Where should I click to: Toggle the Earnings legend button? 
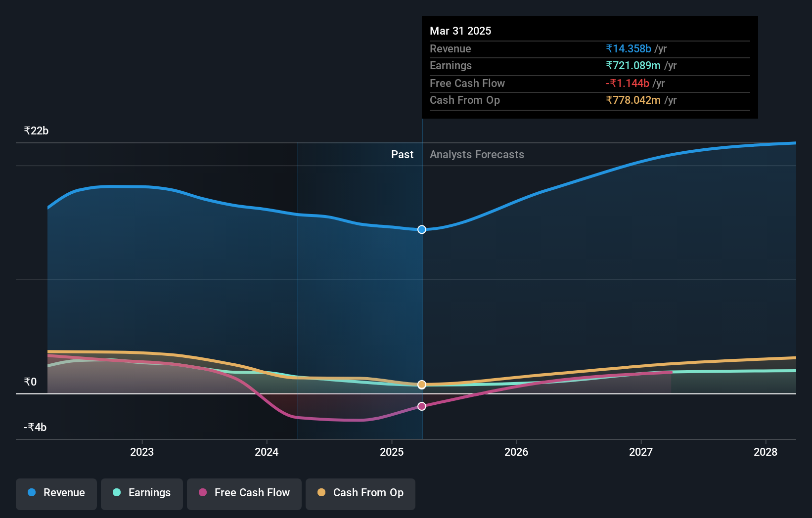click(x=142, y=494)
